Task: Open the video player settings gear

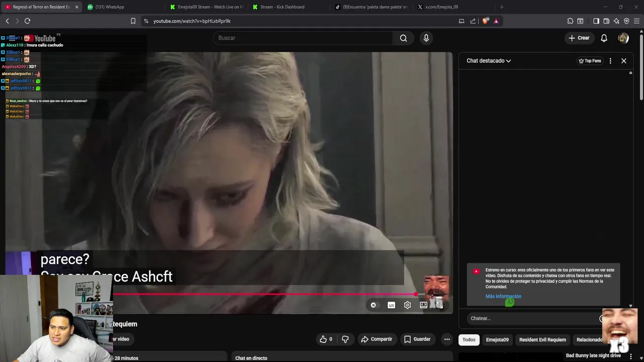Action: [408, 305]
